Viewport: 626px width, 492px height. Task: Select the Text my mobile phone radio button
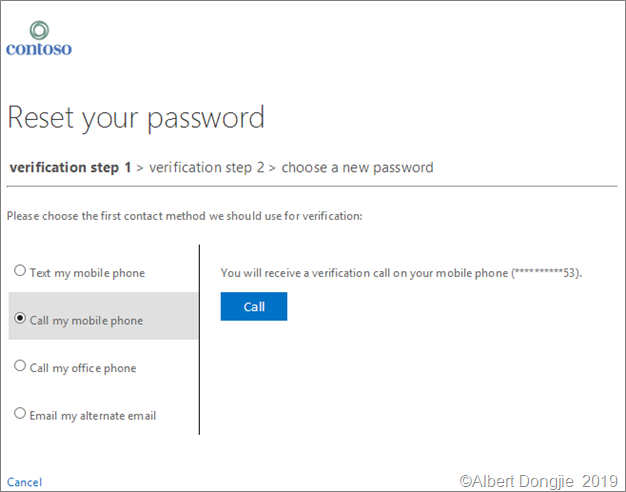pos(20,271)
